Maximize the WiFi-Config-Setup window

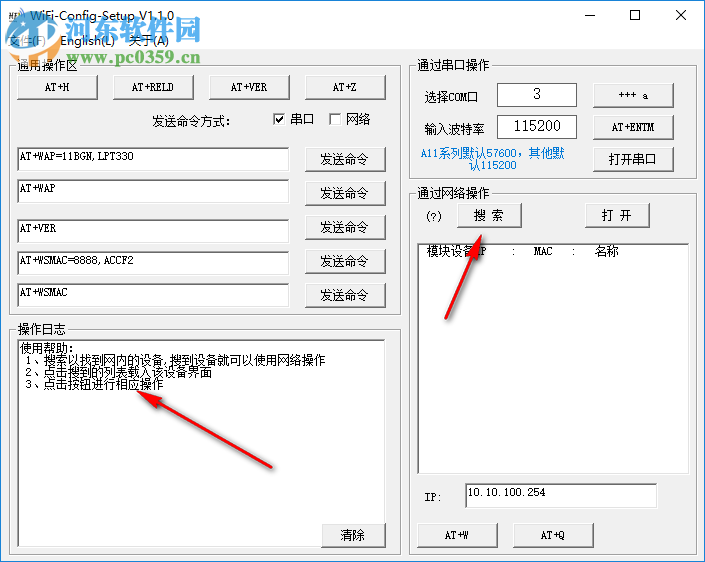coord(635,15)
